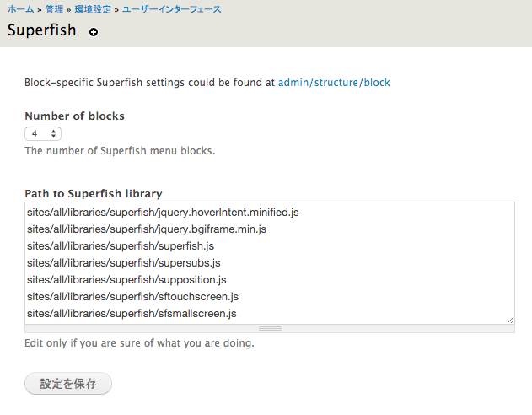Screen dimensions: 532x415
Task: Click 'The number of Superfish menu blocks.' description
Action: [x=120, y=151]
